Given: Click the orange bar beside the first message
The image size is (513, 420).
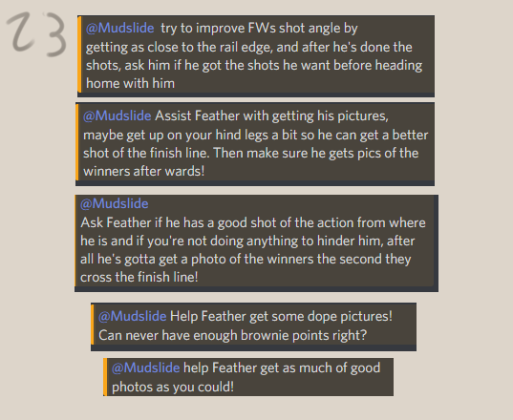Looking at the screenshot, I should (79, 54).
